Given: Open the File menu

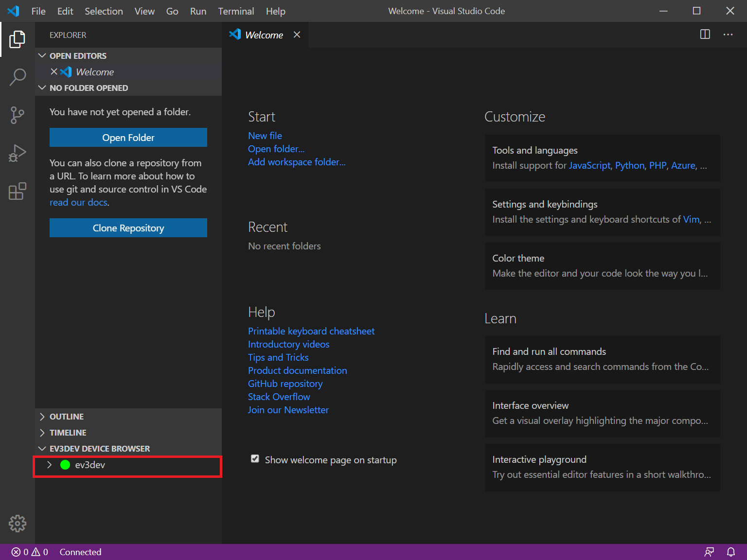Looking at the screenshot, I should click(x=38, y=11).
